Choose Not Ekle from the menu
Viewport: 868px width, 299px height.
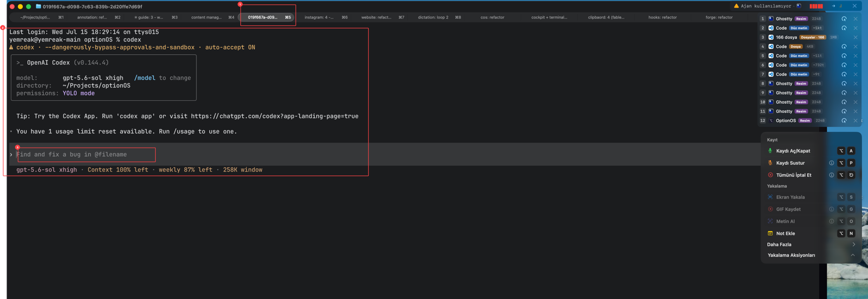tap(811, 233)
